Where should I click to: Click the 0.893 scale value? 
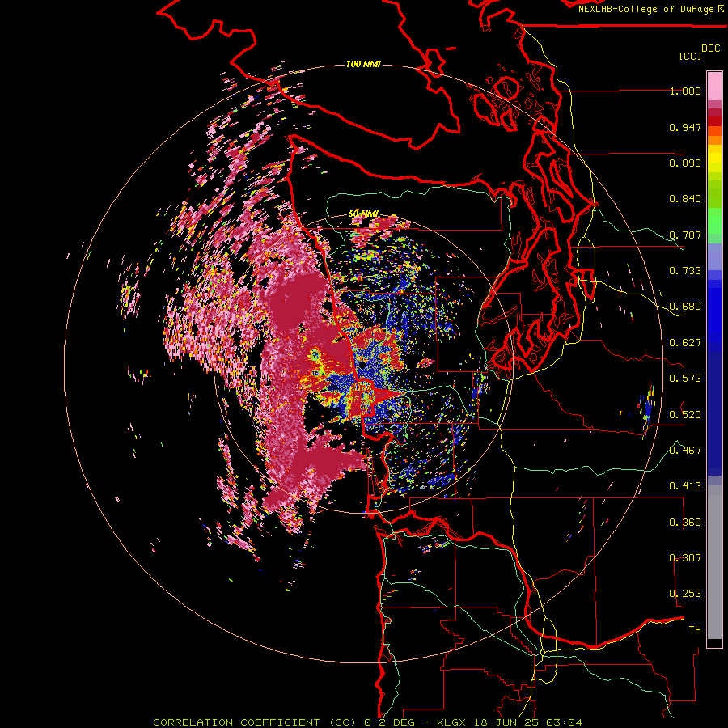pos(685,163)
